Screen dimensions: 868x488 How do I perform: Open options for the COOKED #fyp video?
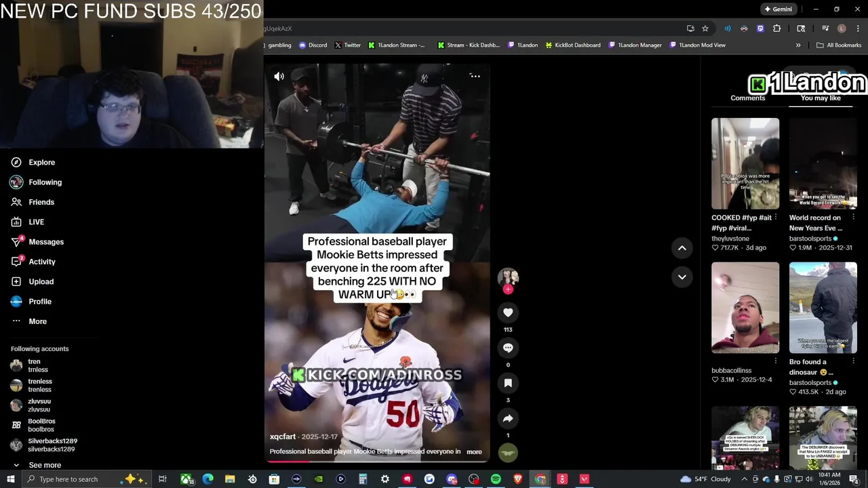(776, 218)
